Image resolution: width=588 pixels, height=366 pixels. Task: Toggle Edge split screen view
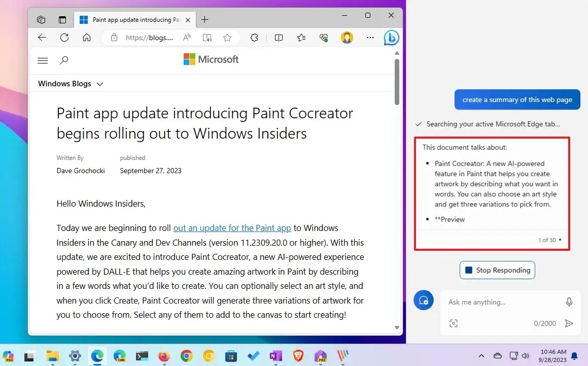(279, 38)
